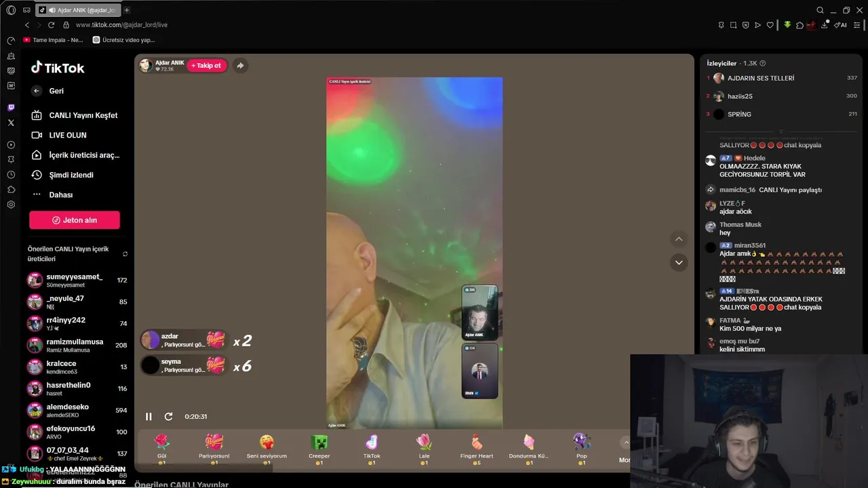Follow with the Takip et button
The height and width of the screenshot is (488, 868).
[206, 66]
